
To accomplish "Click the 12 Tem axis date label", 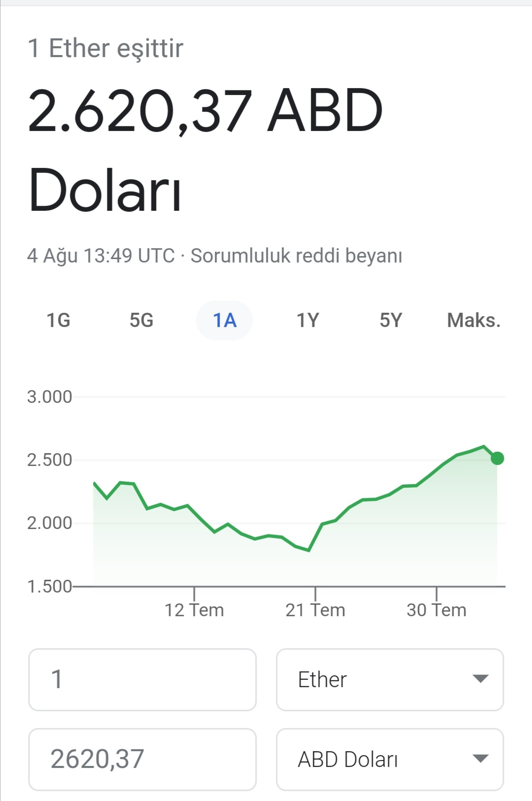I will click(x=194, y=610).
